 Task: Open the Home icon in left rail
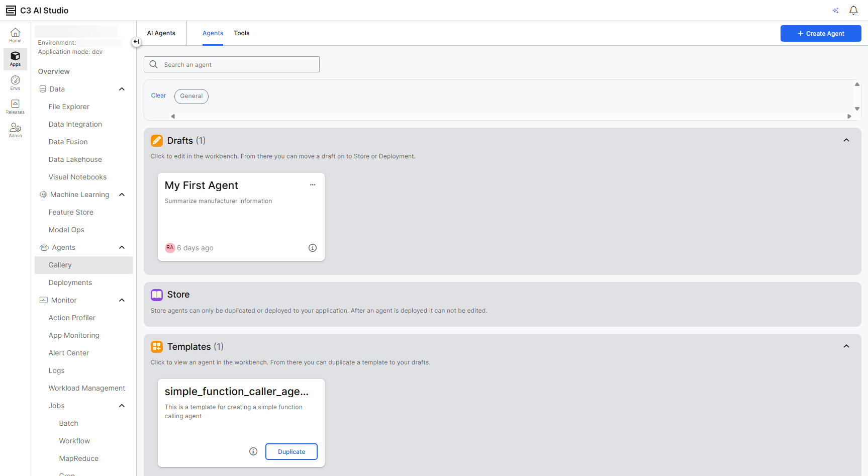click(15, 35)
